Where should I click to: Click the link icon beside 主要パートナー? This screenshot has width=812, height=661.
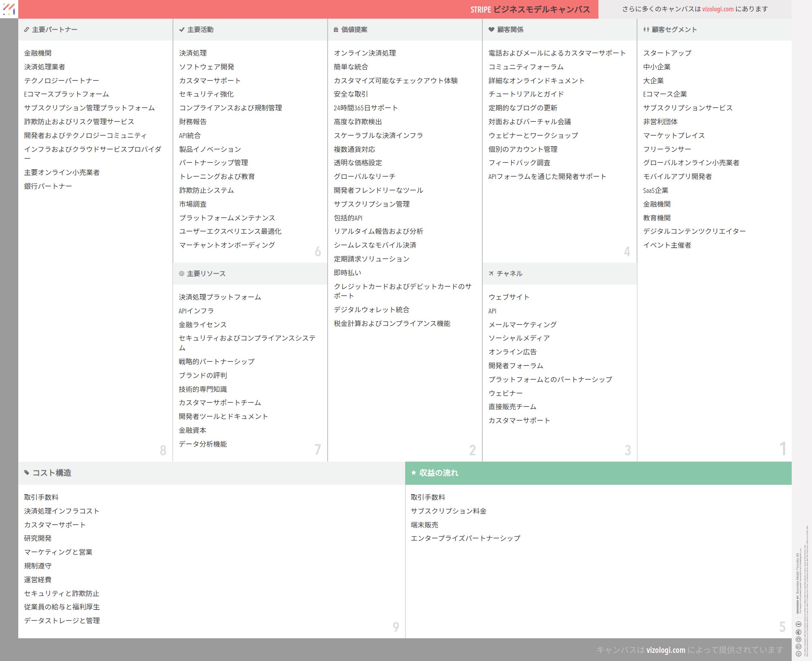coord(26,30)
